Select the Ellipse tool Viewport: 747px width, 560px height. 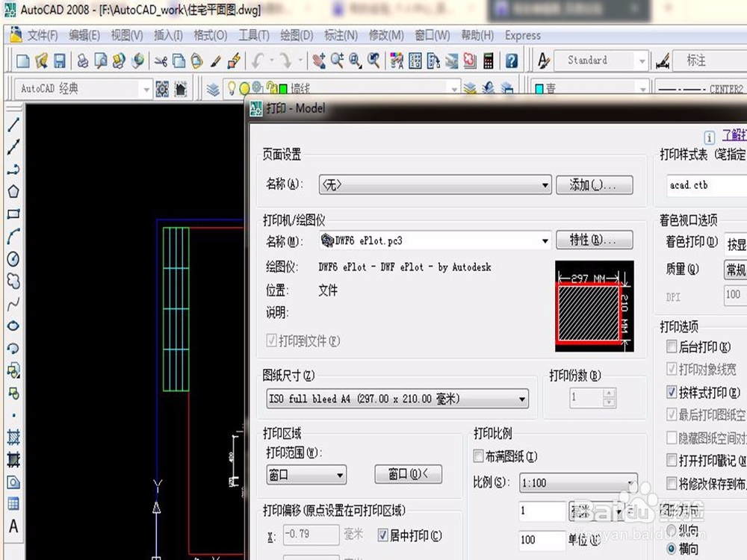(x=13, y=326)
